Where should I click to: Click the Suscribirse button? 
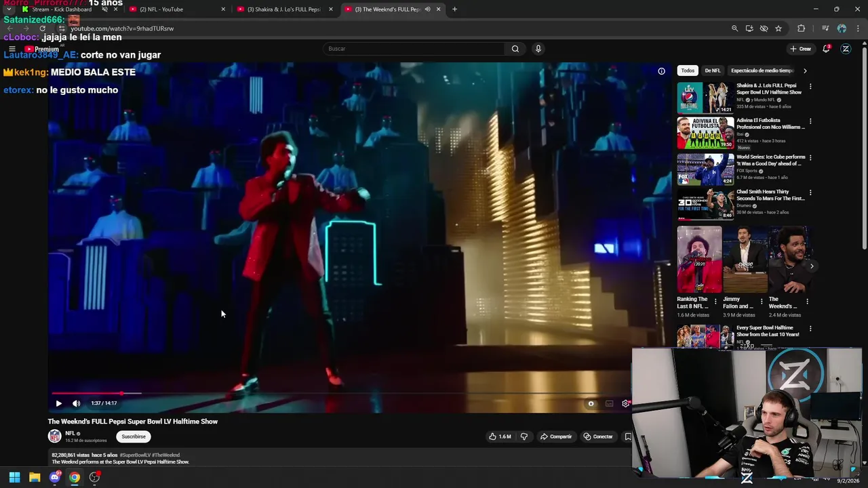134,436
